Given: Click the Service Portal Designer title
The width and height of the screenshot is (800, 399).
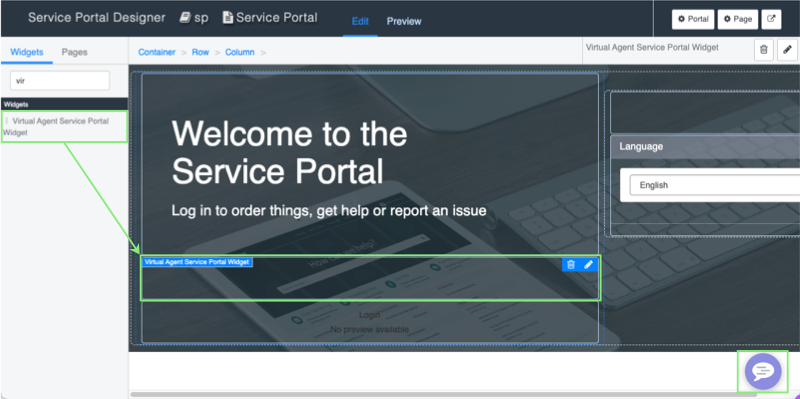Looking at the screenshot, I should [96, 17].
